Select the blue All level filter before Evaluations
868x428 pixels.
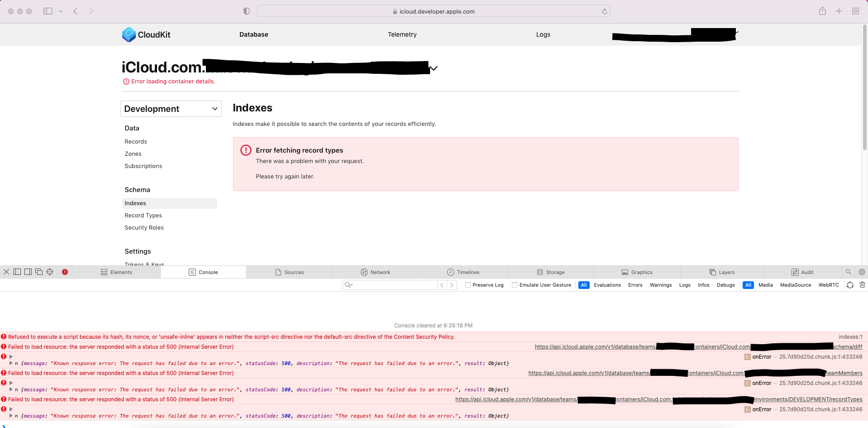[x=584, y=285]
